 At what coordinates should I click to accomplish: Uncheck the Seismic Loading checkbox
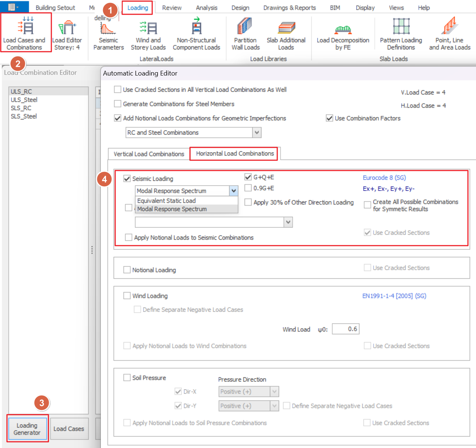pyautogui.click(x=127, y=179)
